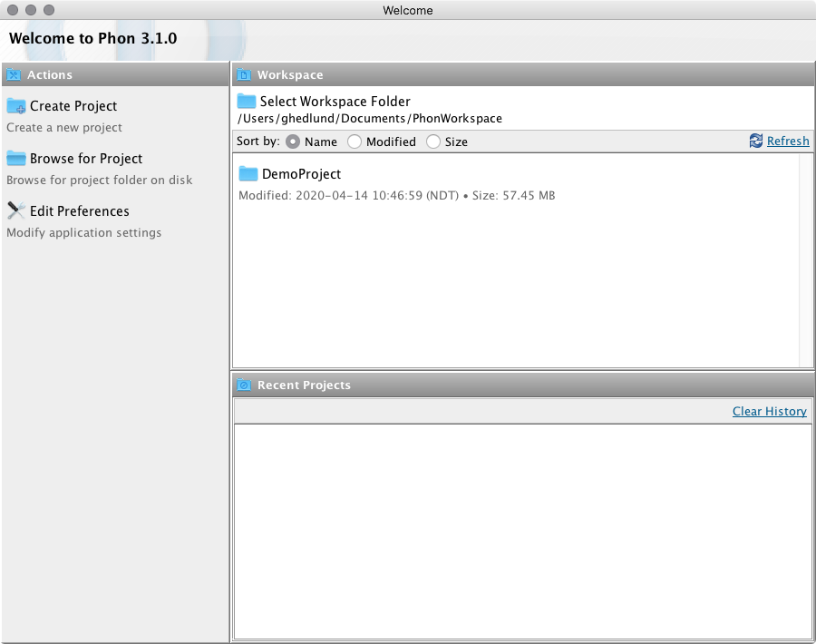The width and height of the screenshot is (816, 644).
Task: Click the Refresh link
Action: 788,141
